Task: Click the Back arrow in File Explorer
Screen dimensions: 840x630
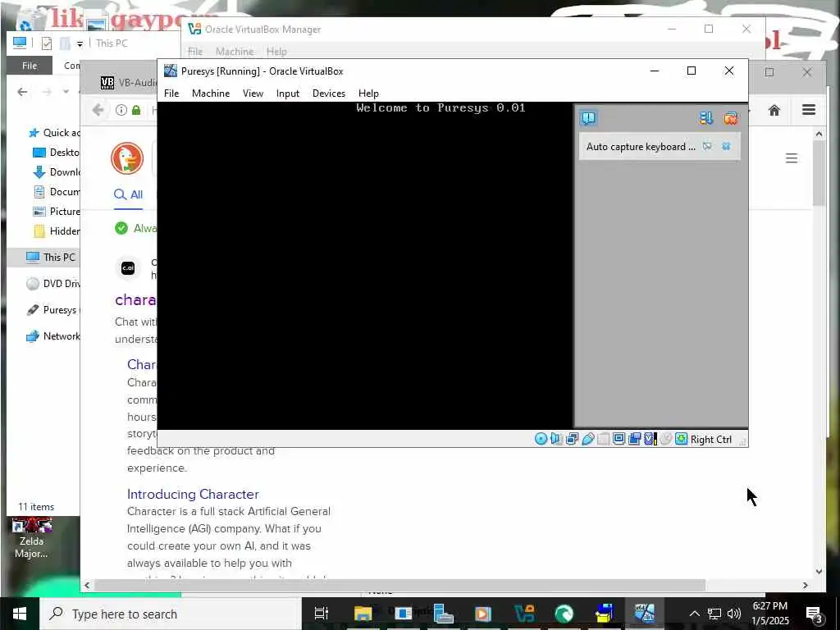Action: click(x=22, y=92)
